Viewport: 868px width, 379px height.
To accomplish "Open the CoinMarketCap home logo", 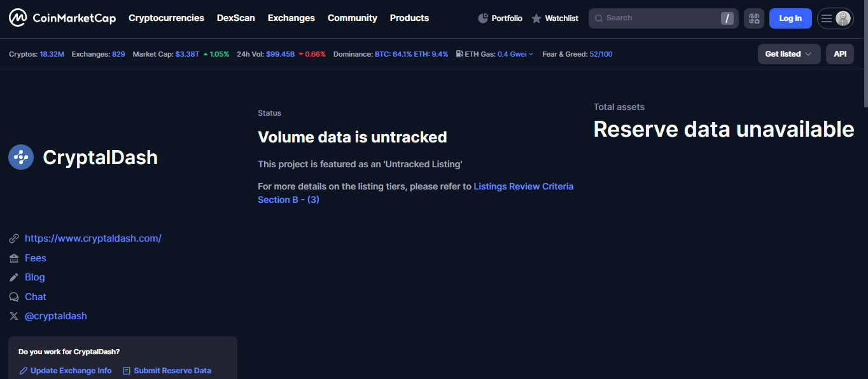I will click(62, 18).
